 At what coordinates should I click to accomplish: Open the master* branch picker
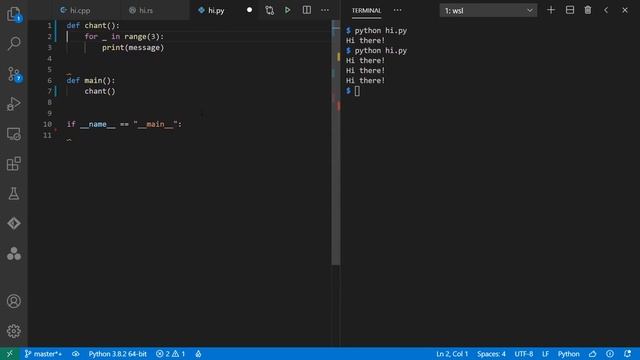point(43,354)
